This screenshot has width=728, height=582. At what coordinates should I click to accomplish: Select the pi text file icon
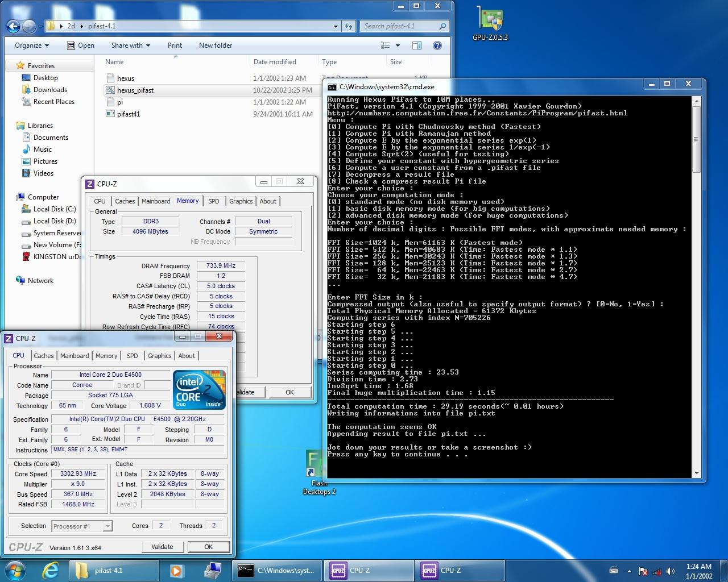point(111,102)
